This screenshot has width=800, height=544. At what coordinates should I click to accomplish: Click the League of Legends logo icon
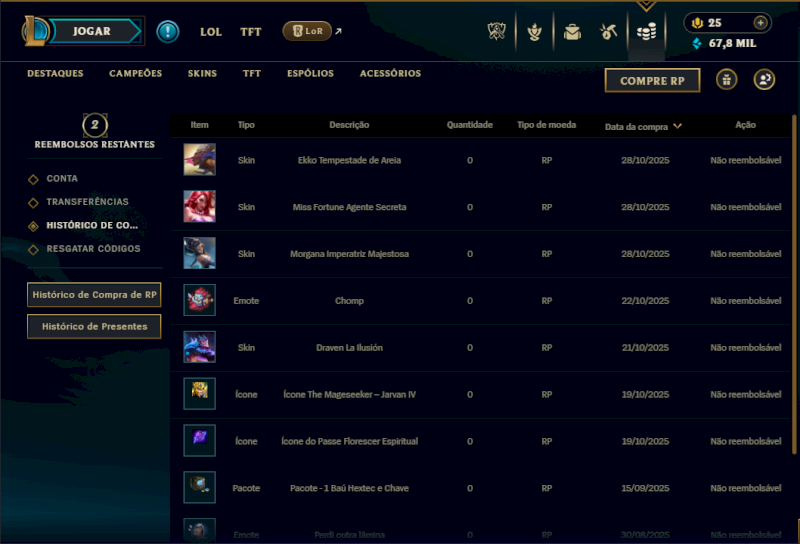pyautogui.click(x=34, y=31)
